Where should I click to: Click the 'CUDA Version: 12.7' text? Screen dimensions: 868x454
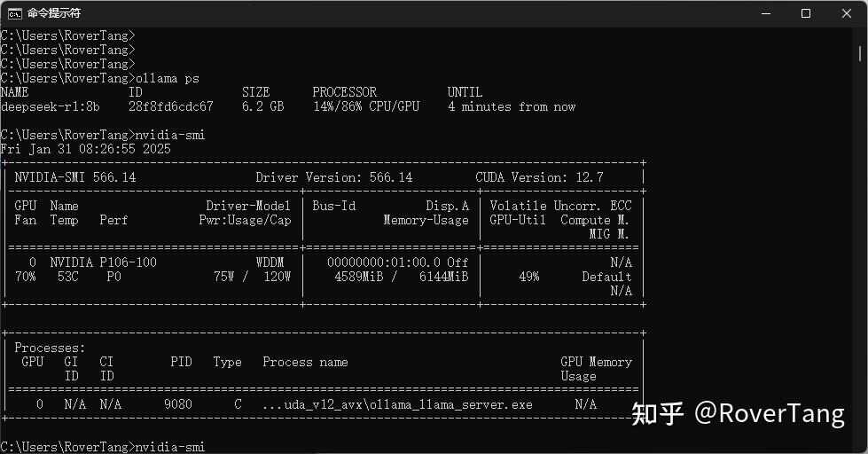point(539,177)
